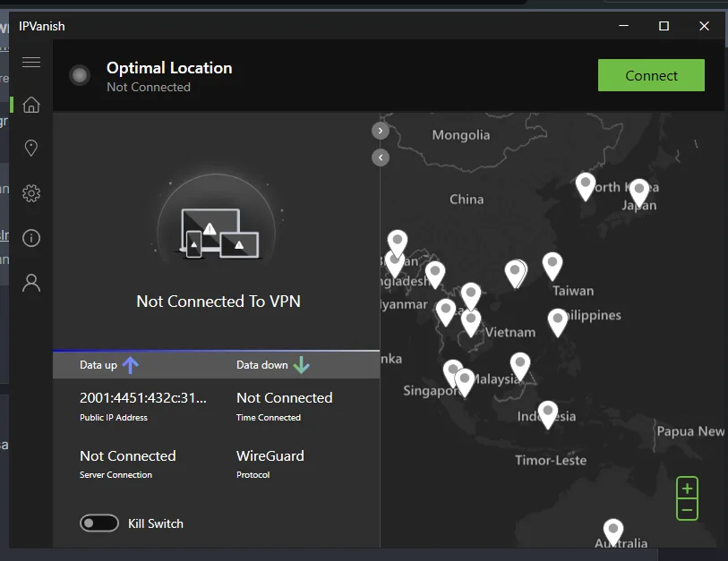Image resolution: width=728 pixels, height=561 pixels.
Task: Select the Korea server pin
Action: 586,186
